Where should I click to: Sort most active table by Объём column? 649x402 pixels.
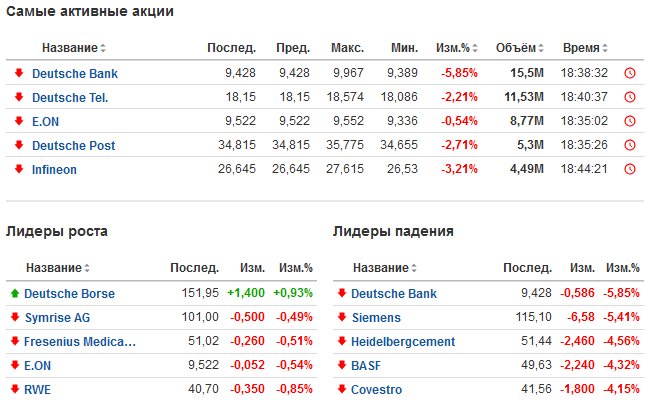click(519, 48)
